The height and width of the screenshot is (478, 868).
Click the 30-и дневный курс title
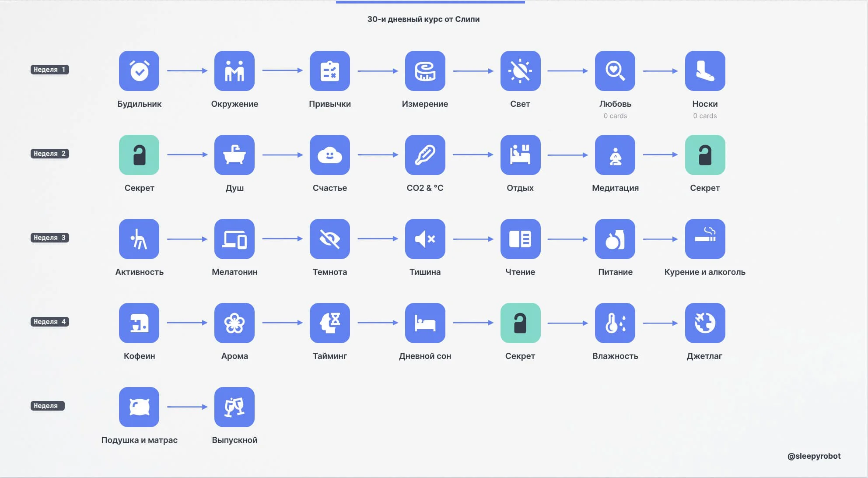(423, 19)
